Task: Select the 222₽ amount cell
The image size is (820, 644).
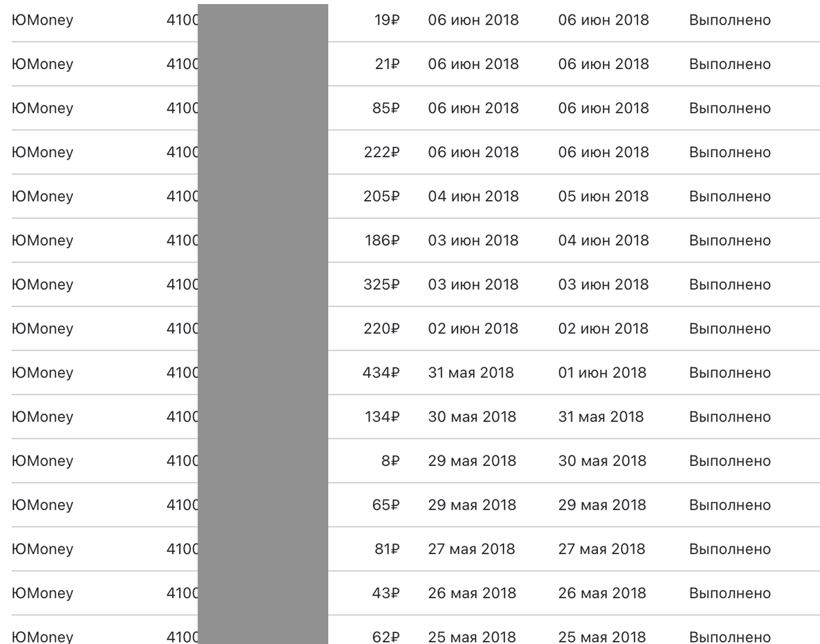Action: 381,152
